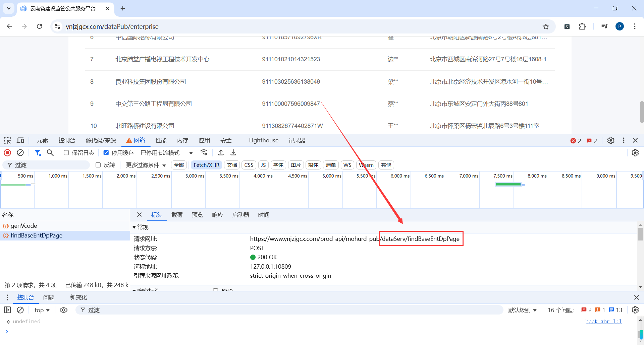Open network search magnifier
The width and height of the screenshot is (644, 345).
(50, 153)
